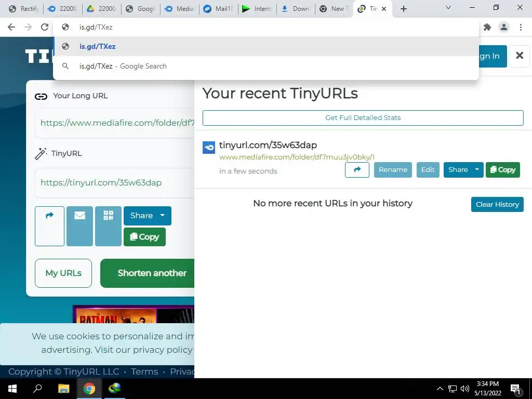Open the tinyurl.com/35w63dap link

[x=268, y=145]
